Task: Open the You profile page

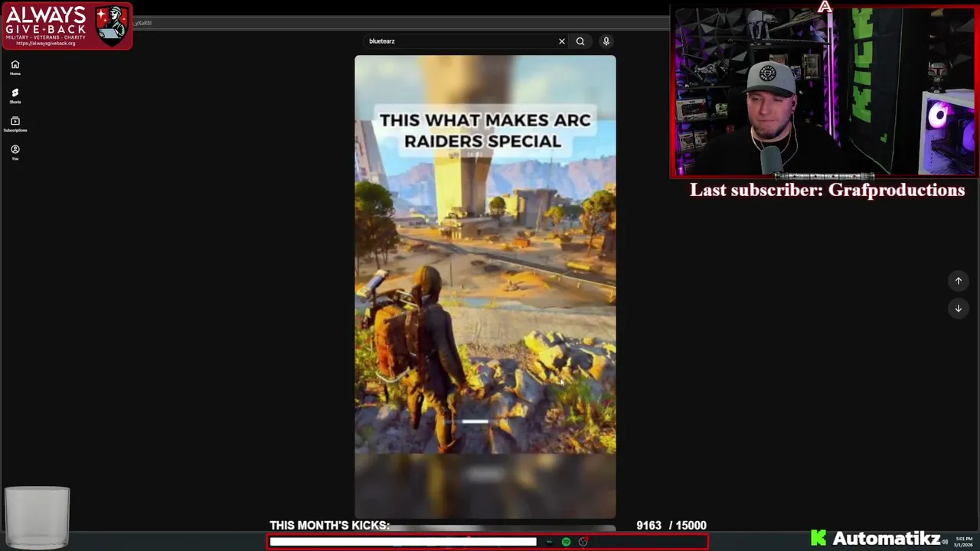Action: pyautogui.click(x=15, y=152)
